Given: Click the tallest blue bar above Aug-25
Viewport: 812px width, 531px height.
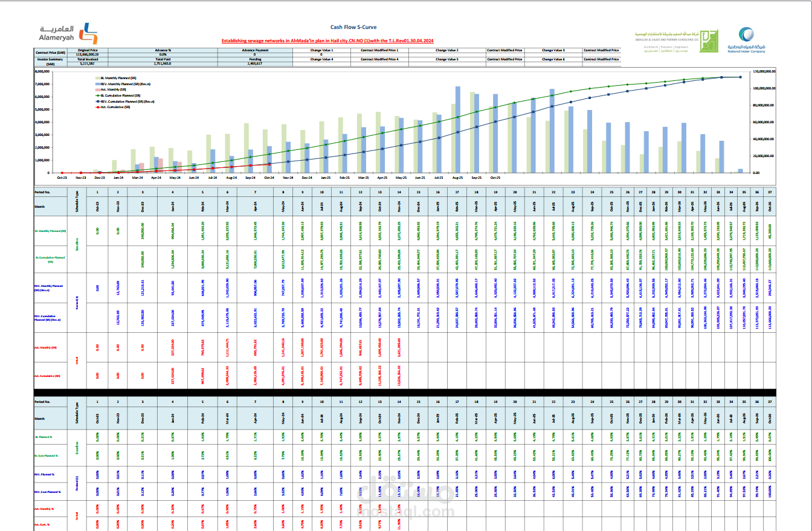Looking at the screenshot, I should point(458,129).
